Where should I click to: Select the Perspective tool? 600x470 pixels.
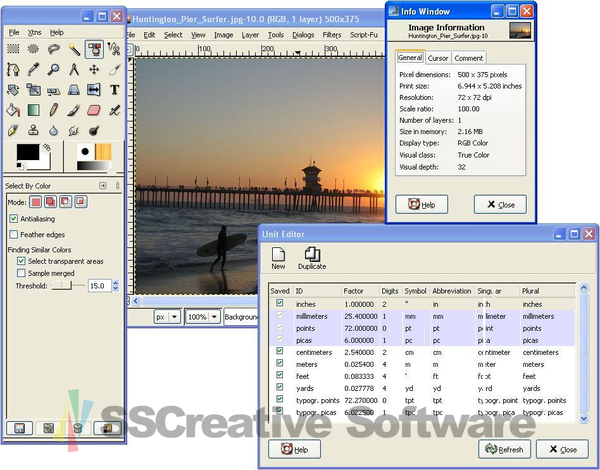point(74,90)
